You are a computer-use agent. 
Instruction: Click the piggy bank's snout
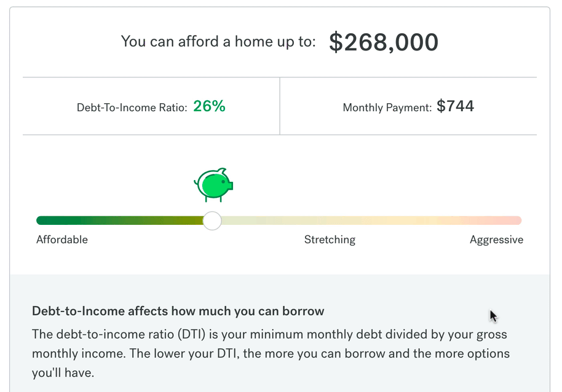(230, 186)
